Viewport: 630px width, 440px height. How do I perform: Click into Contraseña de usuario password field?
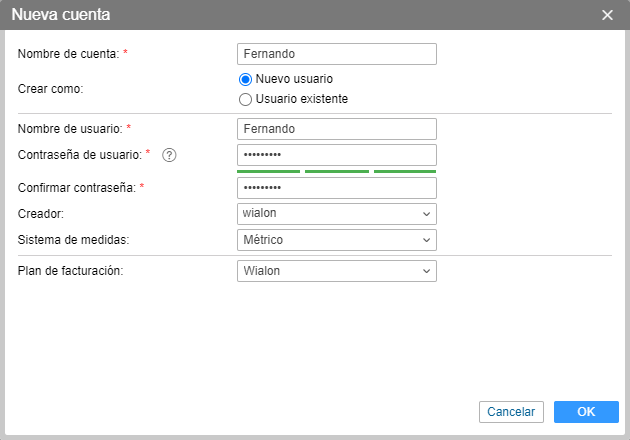337,155
